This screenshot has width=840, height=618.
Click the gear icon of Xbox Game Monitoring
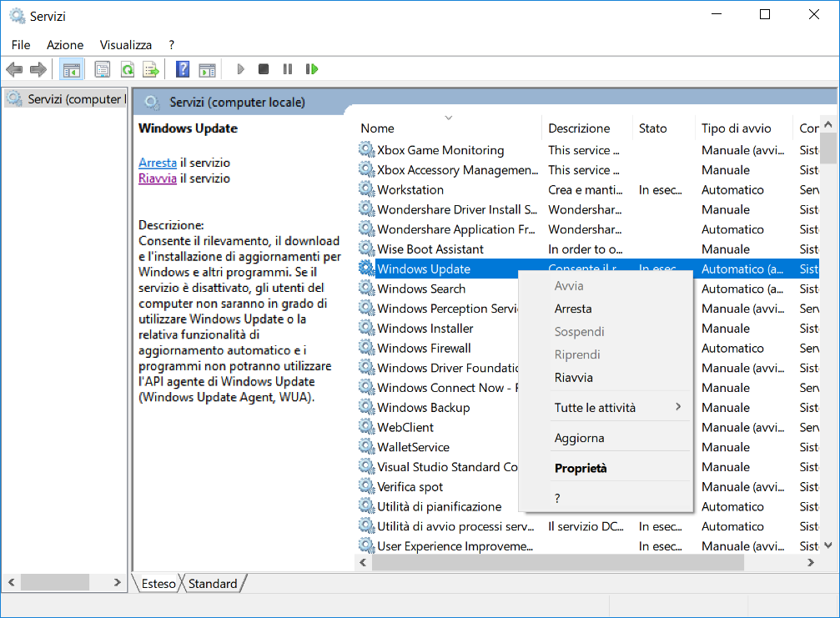point(366,149)
